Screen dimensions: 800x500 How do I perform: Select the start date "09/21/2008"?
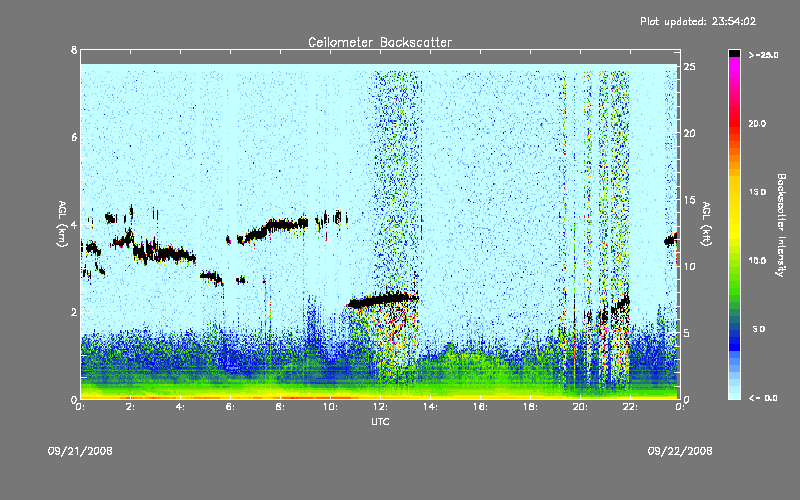point(80,451)
